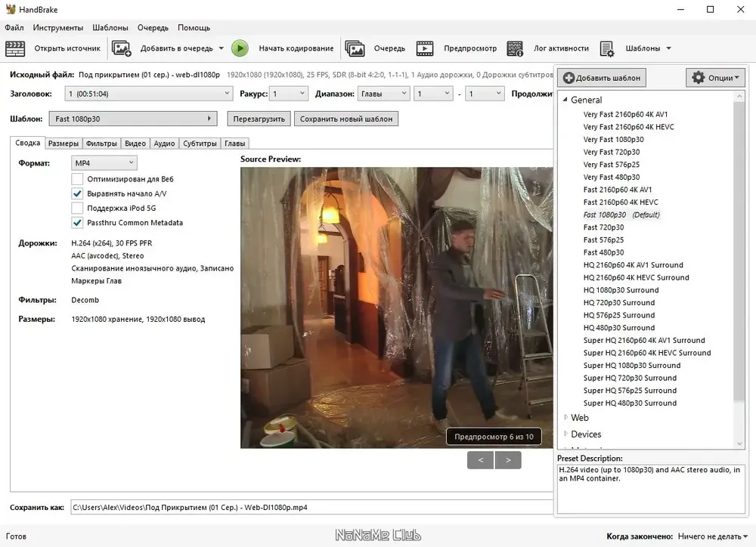Click the Reload preset button

coord(259,119)
